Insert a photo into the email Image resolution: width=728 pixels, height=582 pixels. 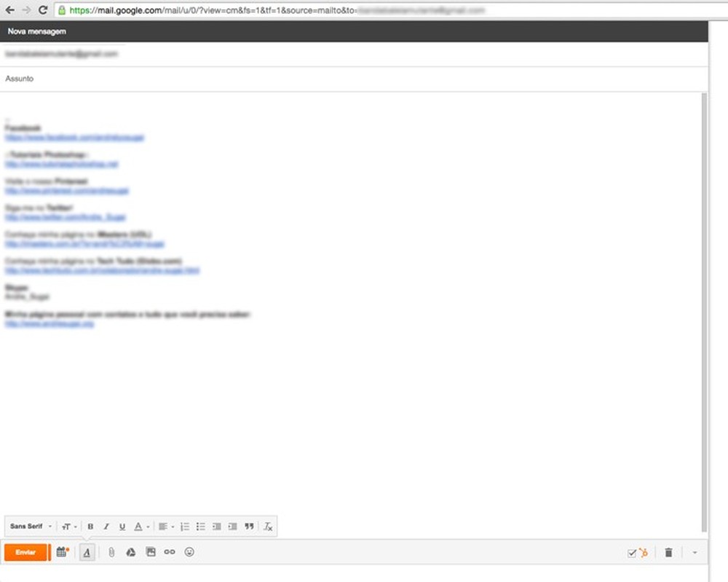(x=151, y=552)
